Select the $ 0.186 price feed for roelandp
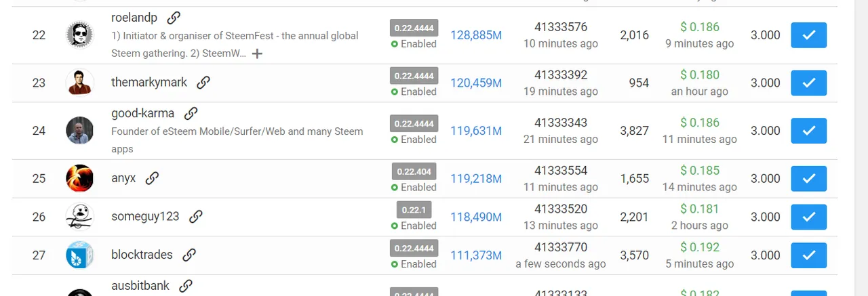The width and height of the screenshot is (868, 296). 700,27
